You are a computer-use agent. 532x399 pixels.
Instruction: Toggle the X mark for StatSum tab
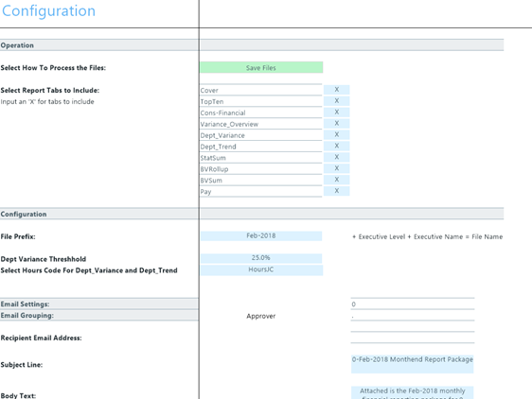(337, 157)
